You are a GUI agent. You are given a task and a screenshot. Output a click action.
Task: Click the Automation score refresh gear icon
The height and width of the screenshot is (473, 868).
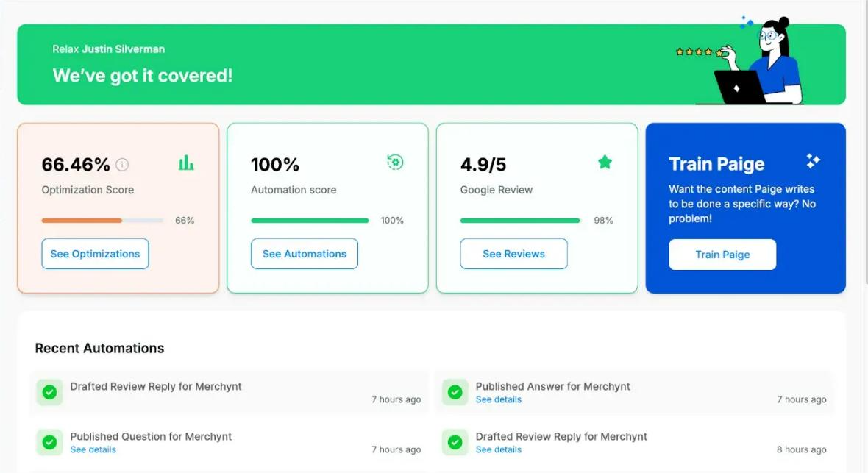pyautogui.click(x=395, y=163)
